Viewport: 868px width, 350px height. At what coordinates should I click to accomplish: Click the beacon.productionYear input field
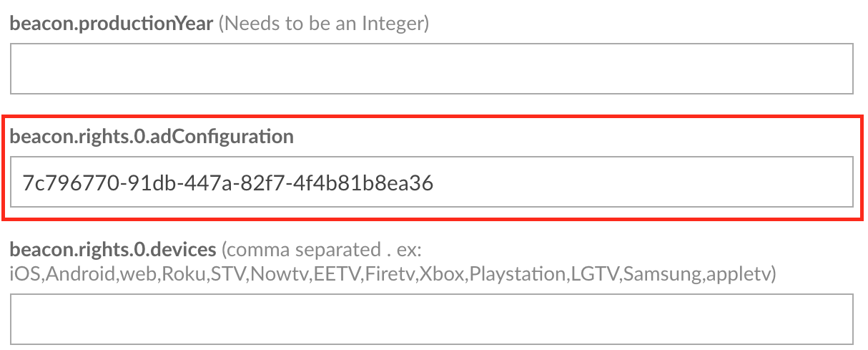pos(431,69)
